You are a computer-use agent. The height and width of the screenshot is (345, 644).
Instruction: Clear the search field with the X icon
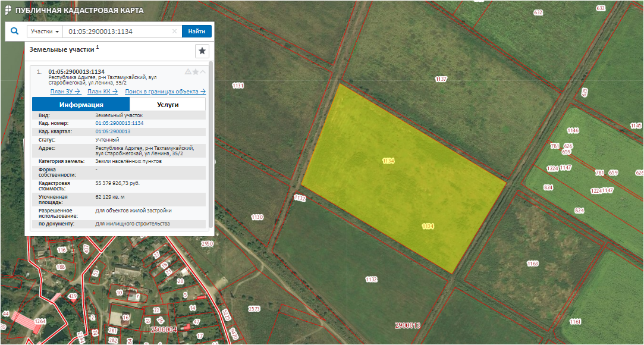[x=174, y=32]
